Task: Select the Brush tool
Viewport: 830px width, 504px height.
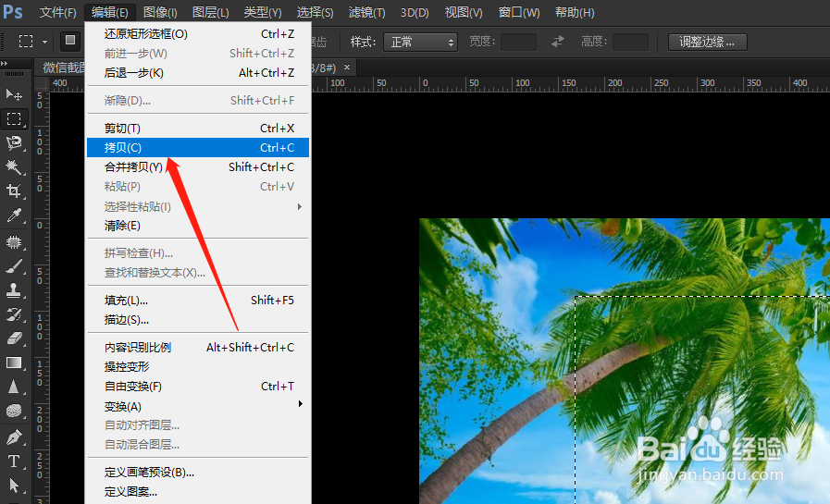Action: coord(14,266)
